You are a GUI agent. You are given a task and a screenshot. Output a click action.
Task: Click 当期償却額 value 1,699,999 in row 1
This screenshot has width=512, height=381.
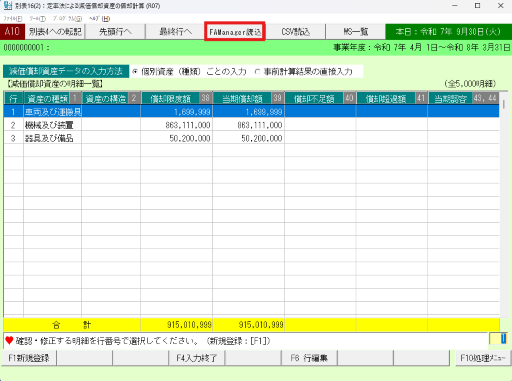(x=264, y=112)
